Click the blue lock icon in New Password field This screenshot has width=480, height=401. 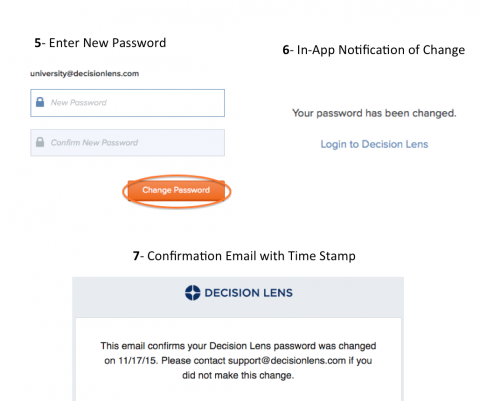40,102
